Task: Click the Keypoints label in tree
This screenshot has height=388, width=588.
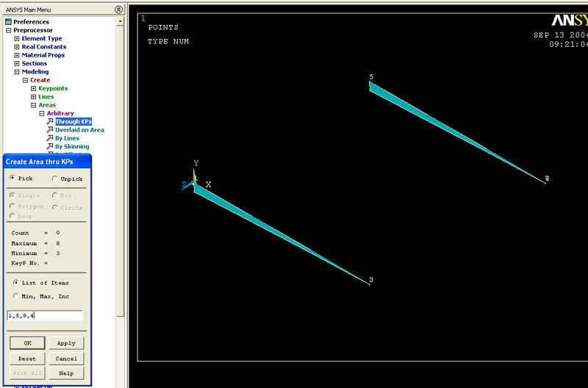Action: [x=53, y=88]
